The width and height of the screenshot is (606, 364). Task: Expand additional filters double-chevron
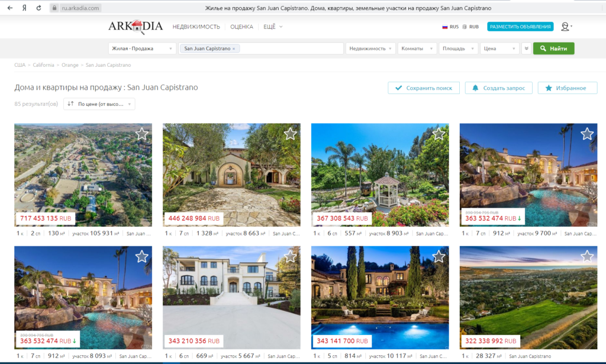pyautogui.click(x=526, y=49)
